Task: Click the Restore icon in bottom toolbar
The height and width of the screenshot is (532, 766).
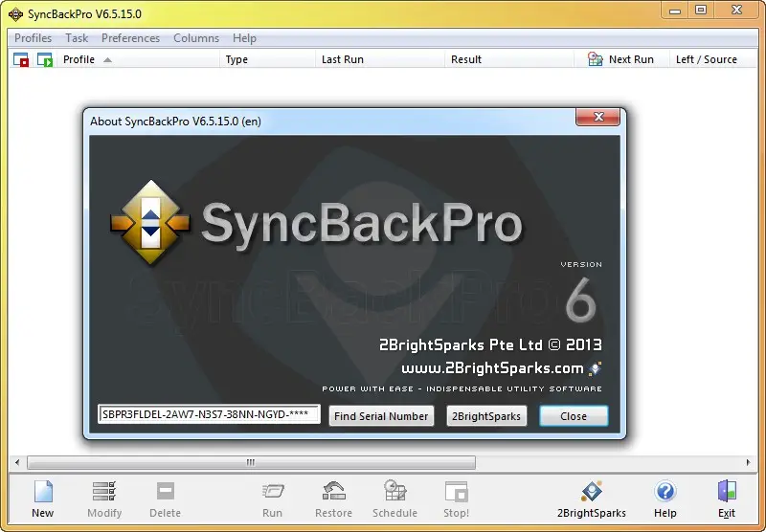Action: [333, 491]
